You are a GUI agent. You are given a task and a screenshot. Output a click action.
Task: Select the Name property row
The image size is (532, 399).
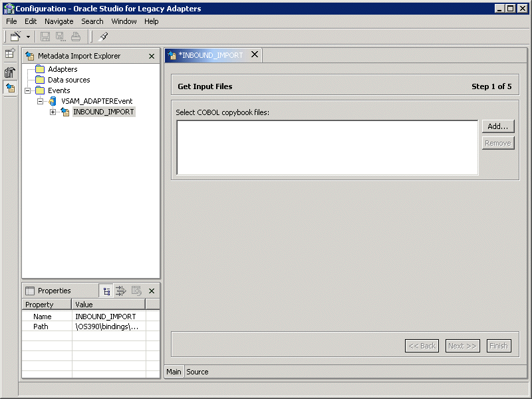point(91,317)
